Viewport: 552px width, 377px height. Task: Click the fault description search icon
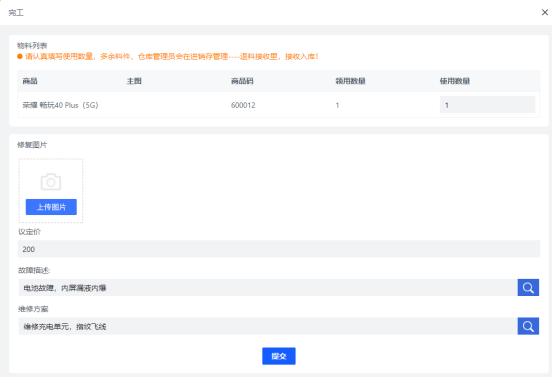tap(528, 288)
